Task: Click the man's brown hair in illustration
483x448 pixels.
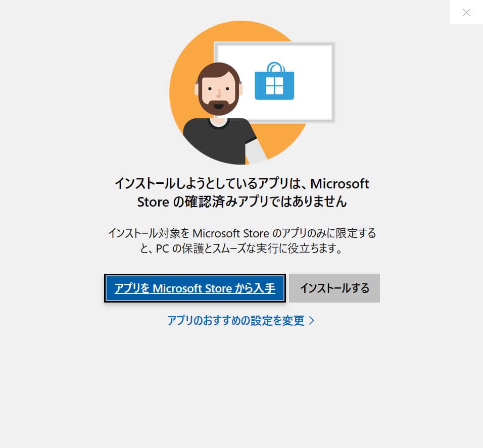Action: pyautogui.click(x=218, y=69)
